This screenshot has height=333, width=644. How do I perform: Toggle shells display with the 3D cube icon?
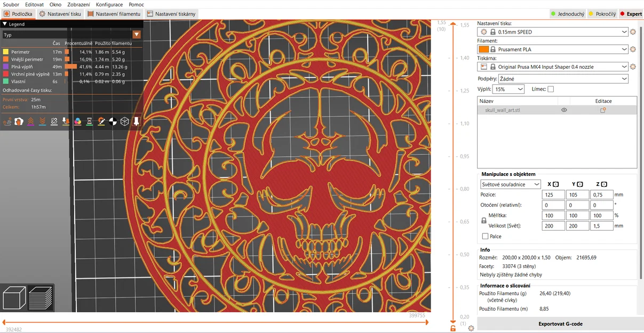click(x=123, y=121)
